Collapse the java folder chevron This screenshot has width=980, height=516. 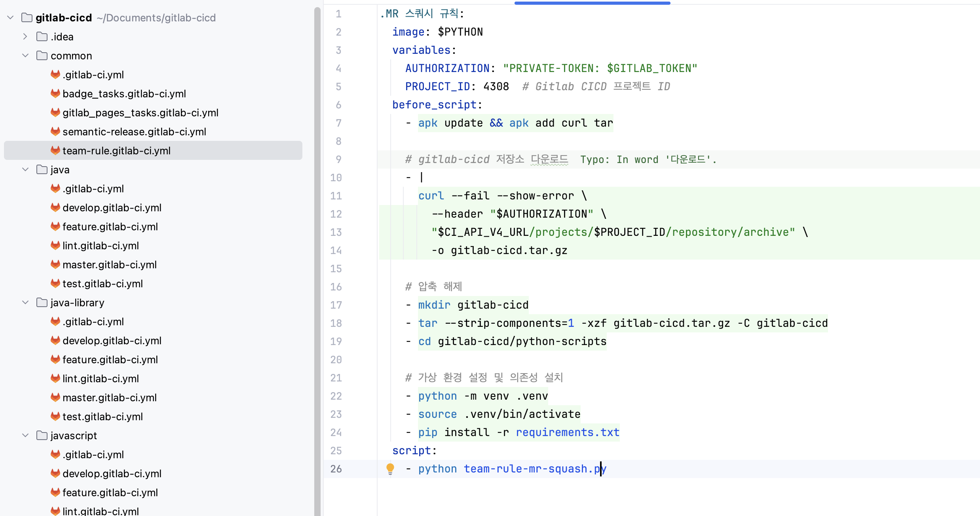click(x=25, y=169)
